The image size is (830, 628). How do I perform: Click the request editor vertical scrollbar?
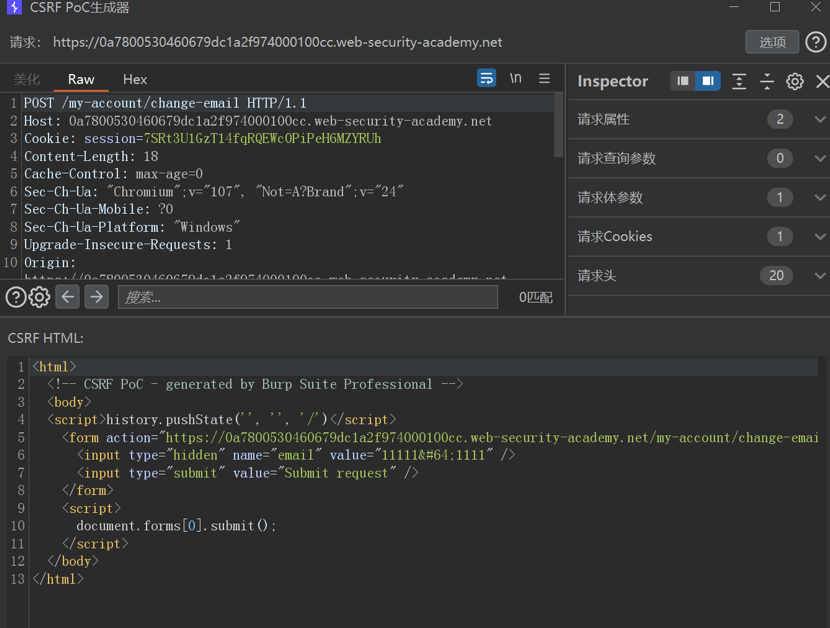tap(558, 125)
